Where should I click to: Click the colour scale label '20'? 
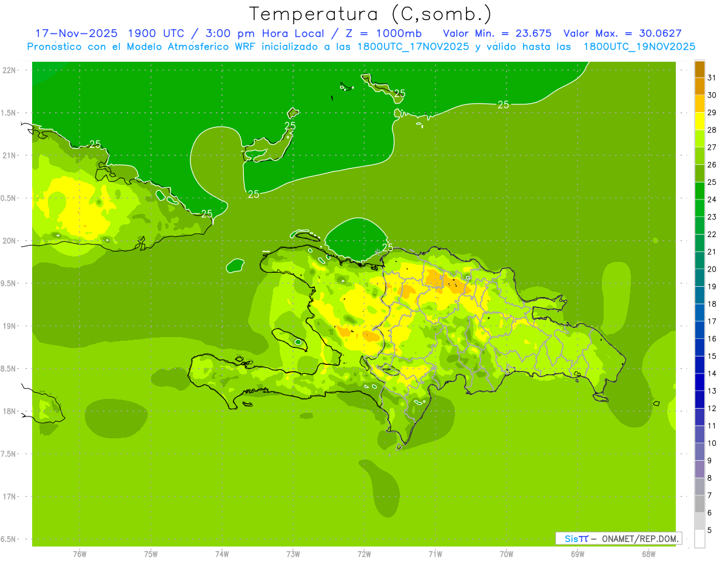(x=712, y=269)
